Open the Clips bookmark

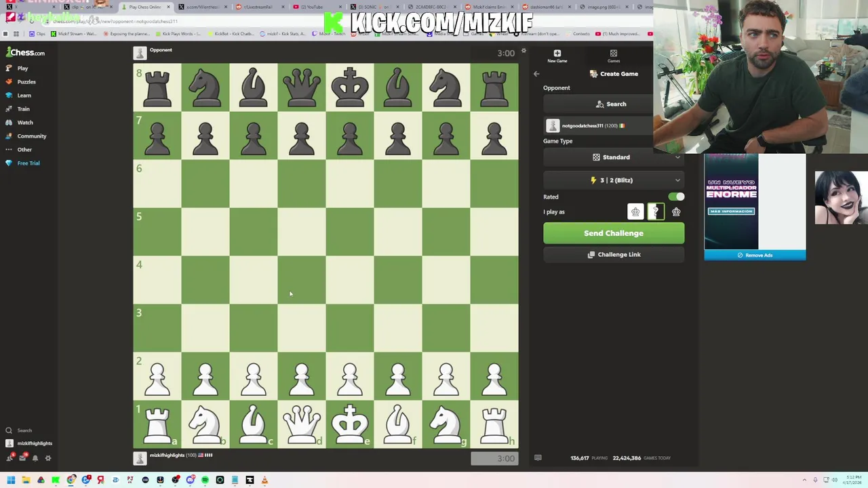38,34
